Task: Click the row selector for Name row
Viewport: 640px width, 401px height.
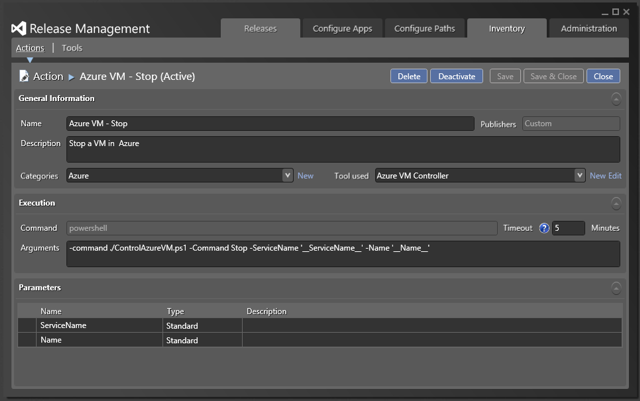Action: pos(27,340)
